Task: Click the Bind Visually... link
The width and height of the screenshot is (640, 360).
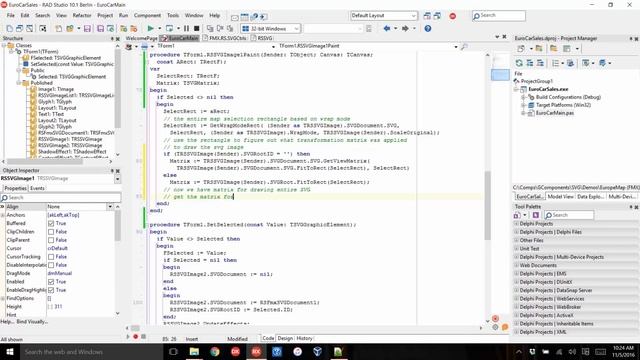Action: tap(32, 322)
